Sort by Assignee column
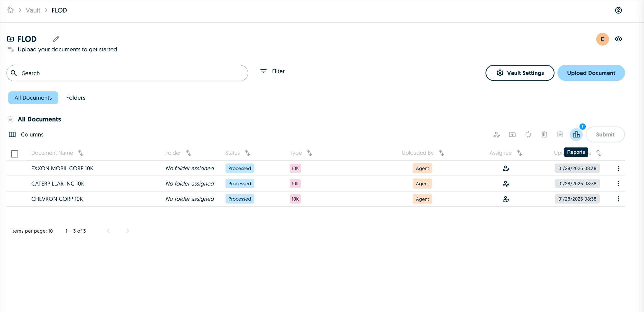This screenshot has height=312, width=644. click(x=519, y=153)
